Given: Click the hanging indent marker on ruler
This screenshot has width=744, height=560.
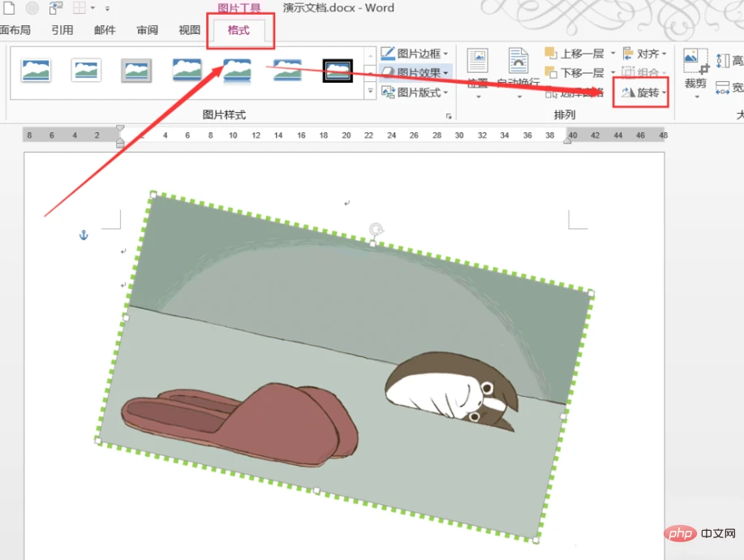Looking at the screenshot, I should pyautogui.click(x=120, y=140).
